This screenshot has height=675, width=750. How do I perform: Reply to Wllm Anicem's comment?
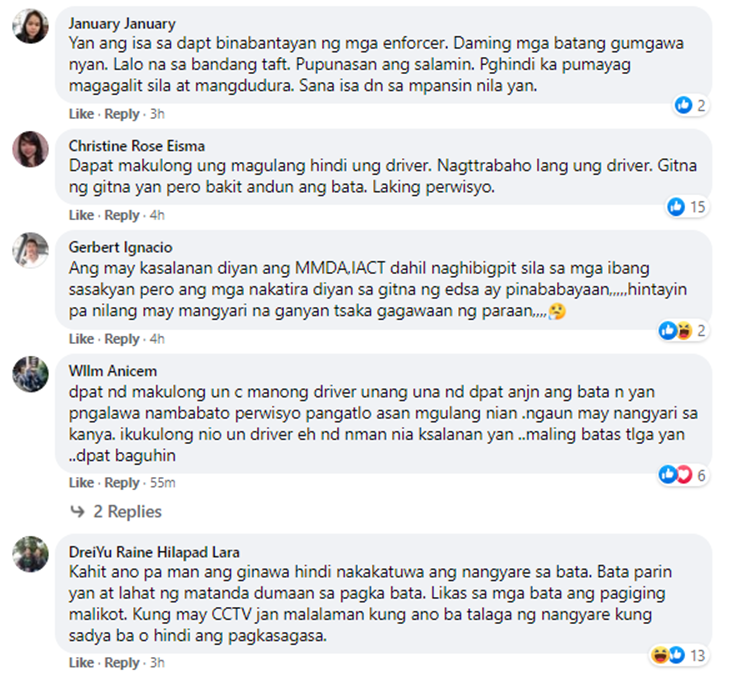tap(122, 483)
